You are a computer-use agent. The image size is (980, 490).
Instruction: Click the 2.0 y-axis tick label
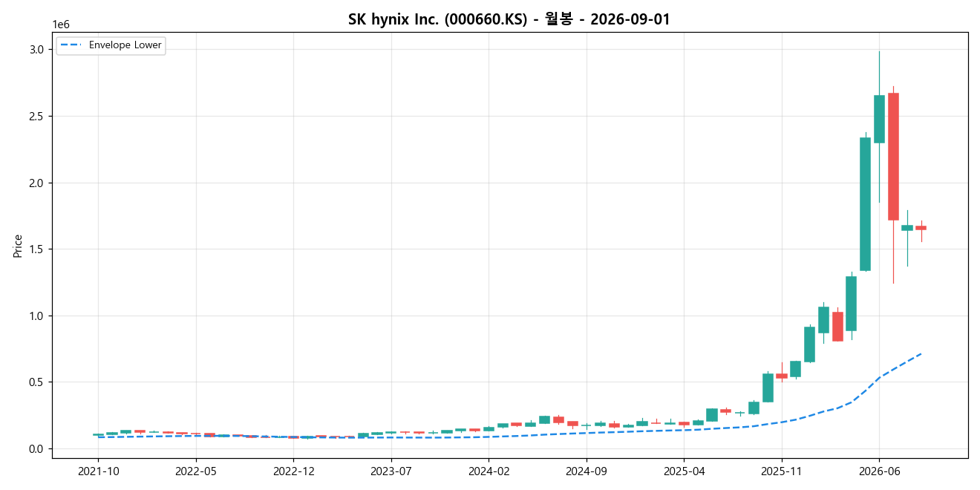pos(38,183)
